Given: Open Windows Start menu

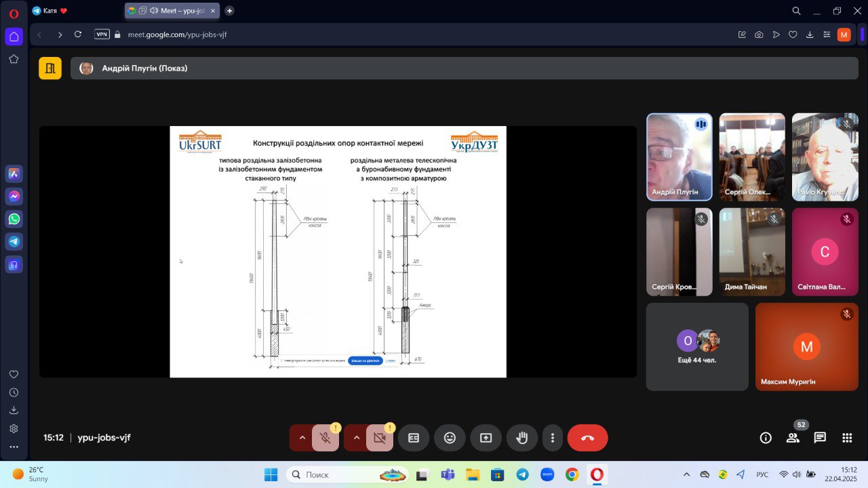Looking at the screenshot, I should click(x=271, y=474).
